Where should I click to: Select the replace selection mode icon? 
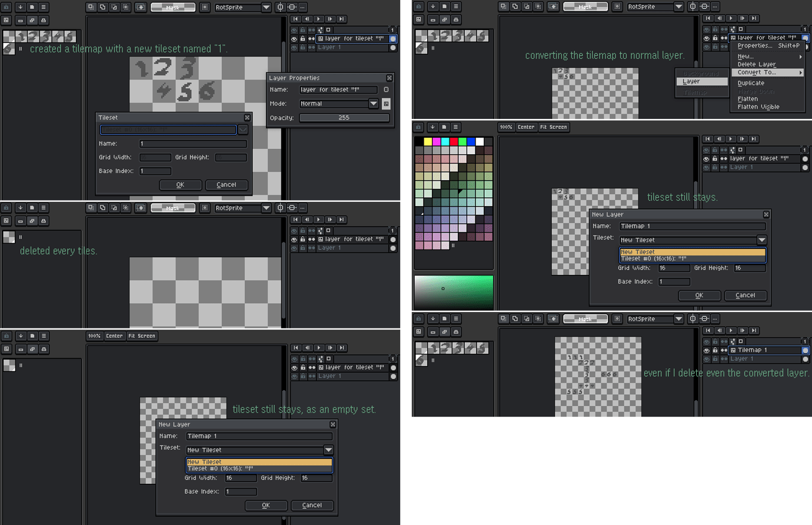tap(90, 6)
